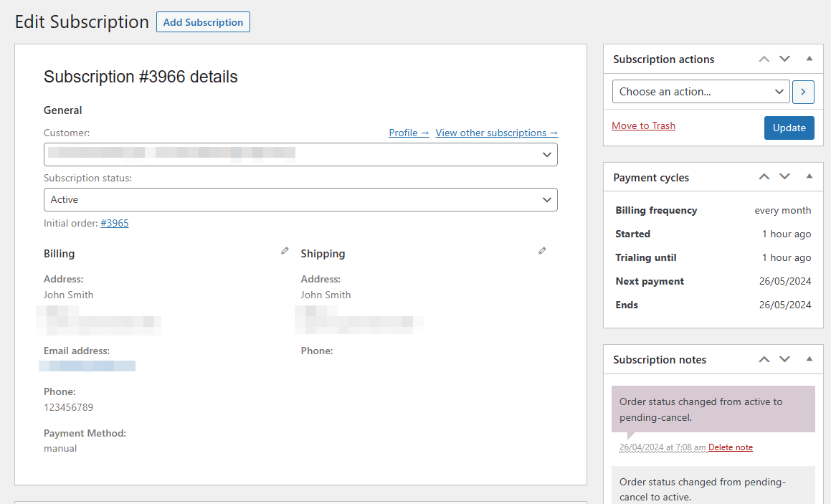The height and width of the screenshot is (504, 831).
Task: Move Subscription notes panel down
Action: (784, 359)
